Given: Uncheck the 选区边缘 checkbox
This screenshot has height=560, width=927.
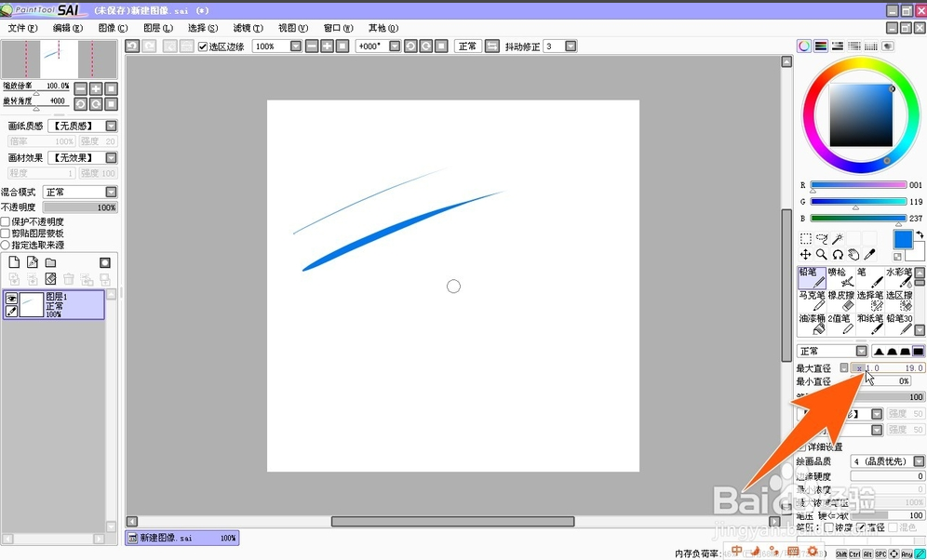Looking at the screenshot, I should click(x=204, y=47).
